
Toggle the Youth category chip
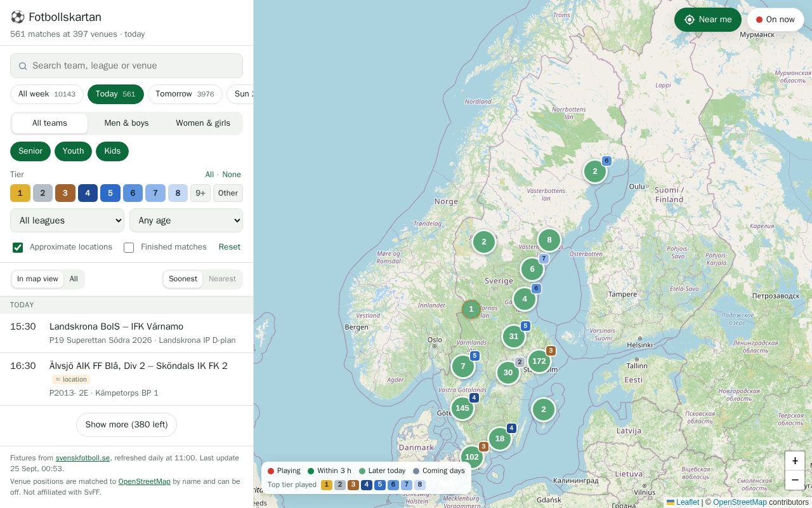point(73,151)
